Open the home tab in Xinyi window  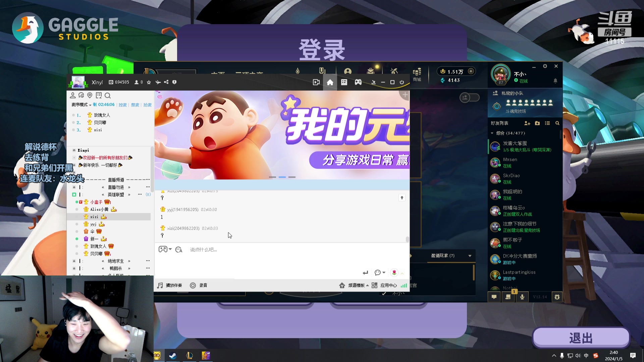point(330,82)
